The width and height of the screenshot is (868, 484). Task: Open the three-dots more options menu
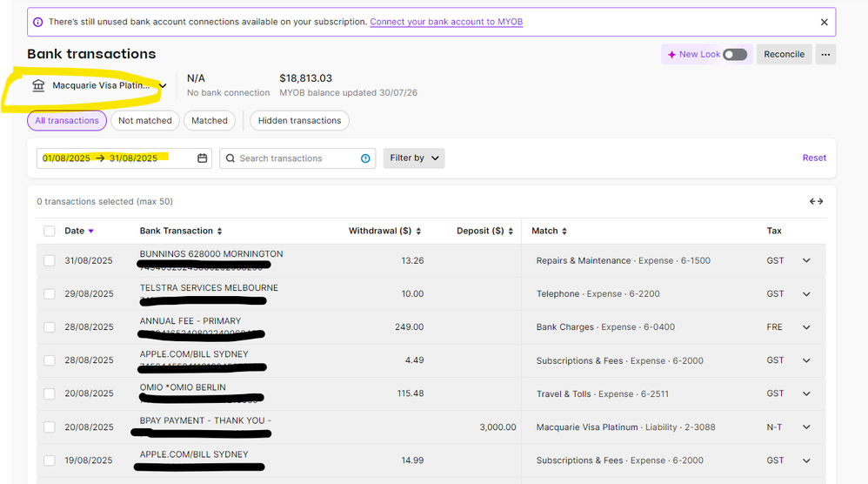pyautogui.click(x=825, y=54)
